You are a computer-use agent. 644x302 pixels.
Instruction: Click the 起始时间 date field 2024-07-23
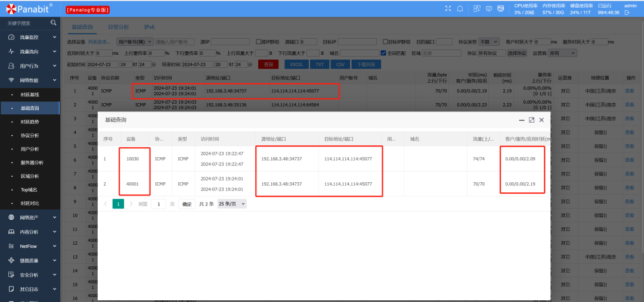point(103,64)
